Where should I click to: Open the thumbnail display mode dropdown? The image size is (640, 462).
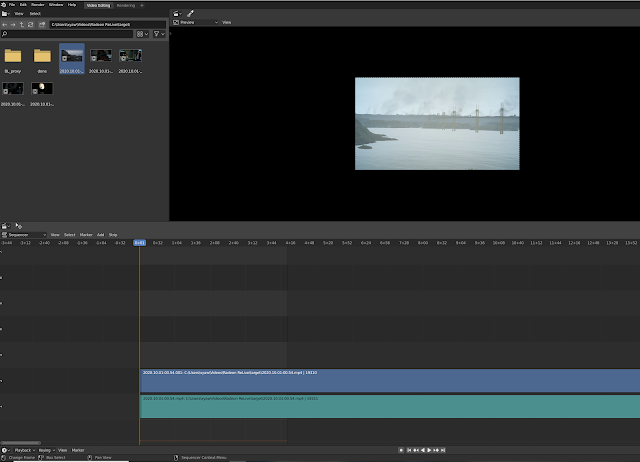click(x=142, y=34)
